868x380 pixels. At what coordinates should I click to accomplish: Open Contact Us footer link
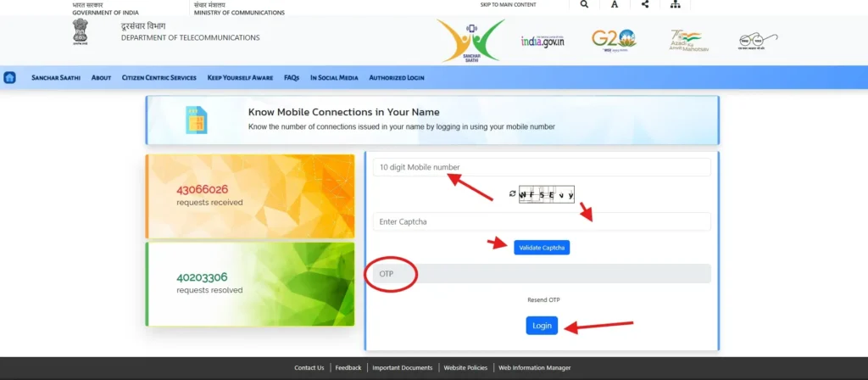pyautogui.click(x=309, y=368)
